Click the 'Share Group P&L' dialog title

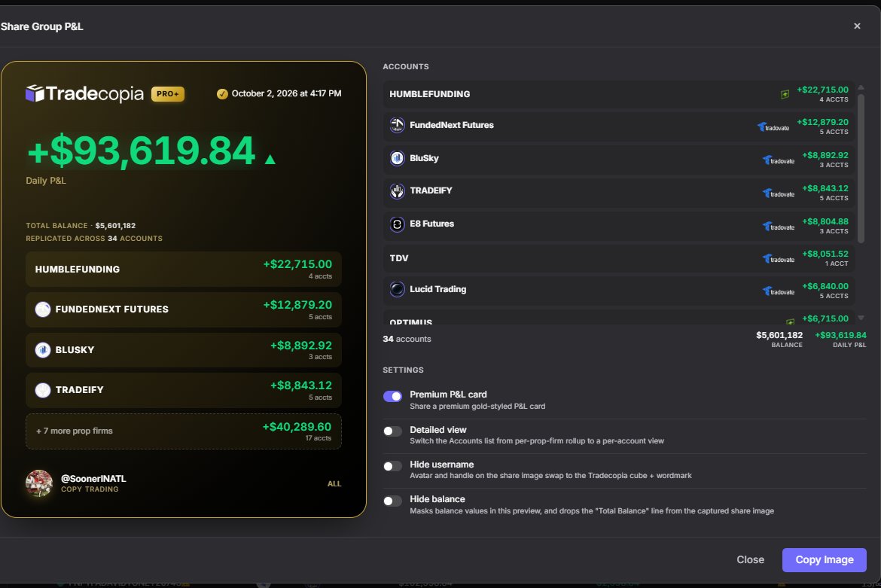pyautogui.click(x=41, y=26)
